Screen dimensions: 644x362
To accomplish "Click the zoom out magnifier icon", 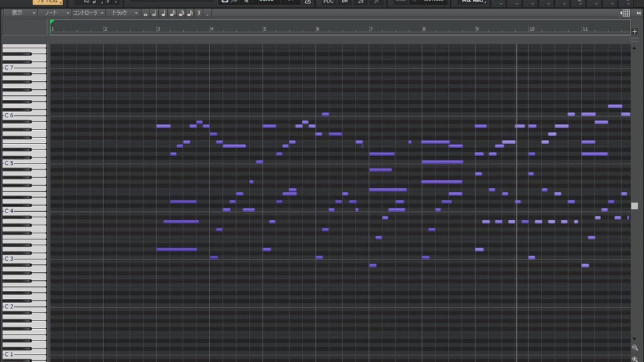I will [635, 348].
